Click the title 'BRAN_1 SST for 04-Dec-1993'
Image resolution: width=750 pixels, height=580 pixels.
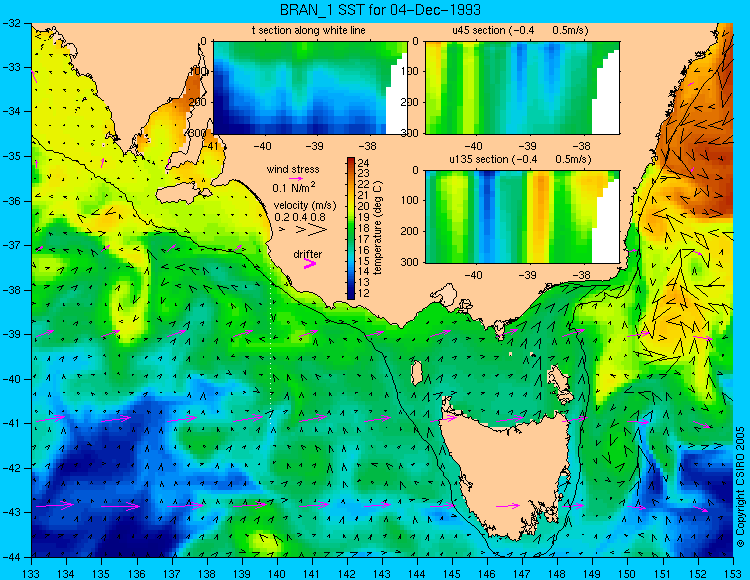[380, 10]
